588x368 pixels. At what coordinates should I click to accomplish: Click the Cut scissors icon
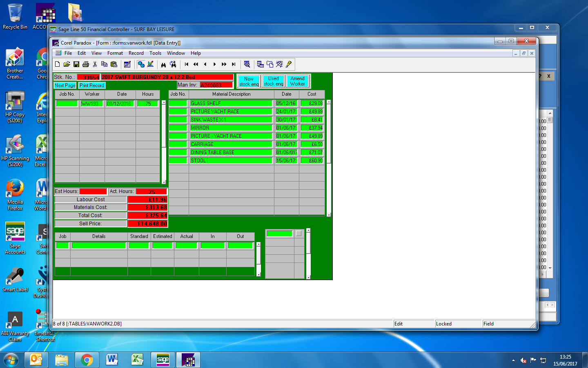(95, 64)
